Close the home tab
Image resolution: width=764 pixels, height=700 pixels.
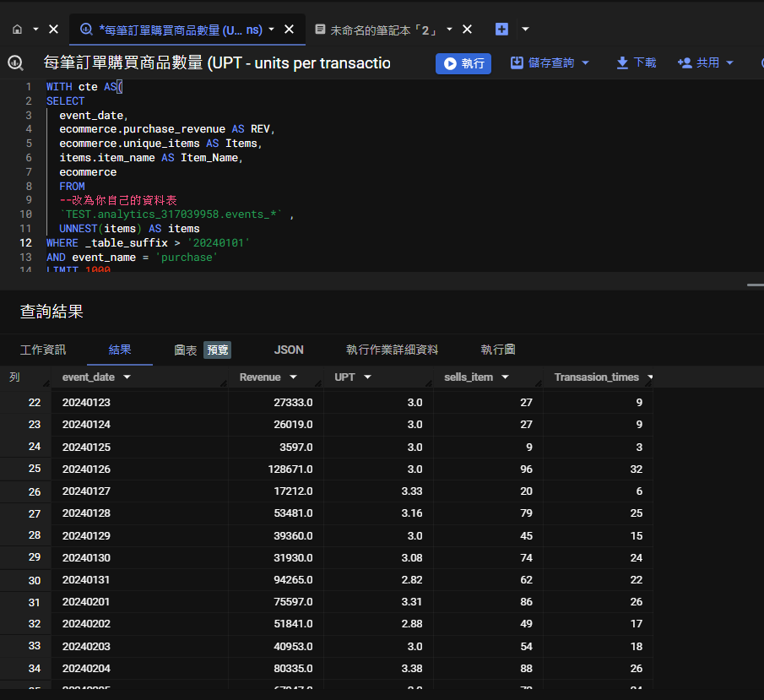pyautogui.click(x=53, y=30)
